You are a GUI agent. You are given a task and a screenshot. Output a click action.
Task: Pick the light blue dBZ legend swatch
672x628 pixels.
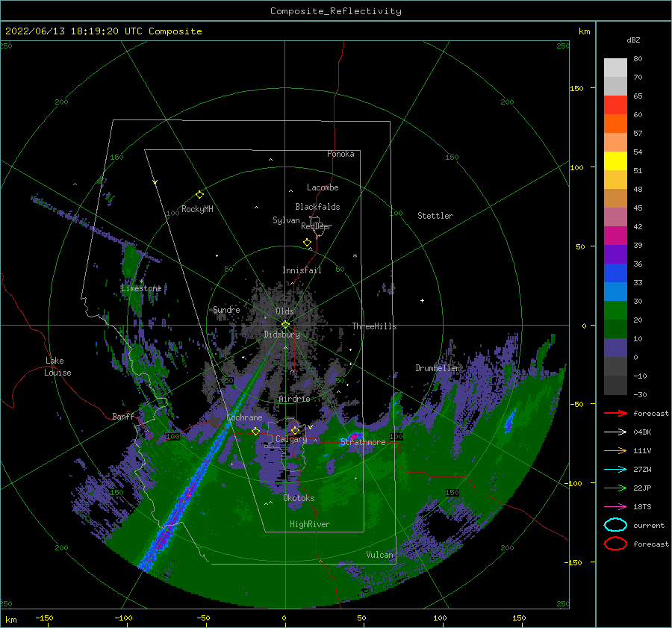[615, 291]
